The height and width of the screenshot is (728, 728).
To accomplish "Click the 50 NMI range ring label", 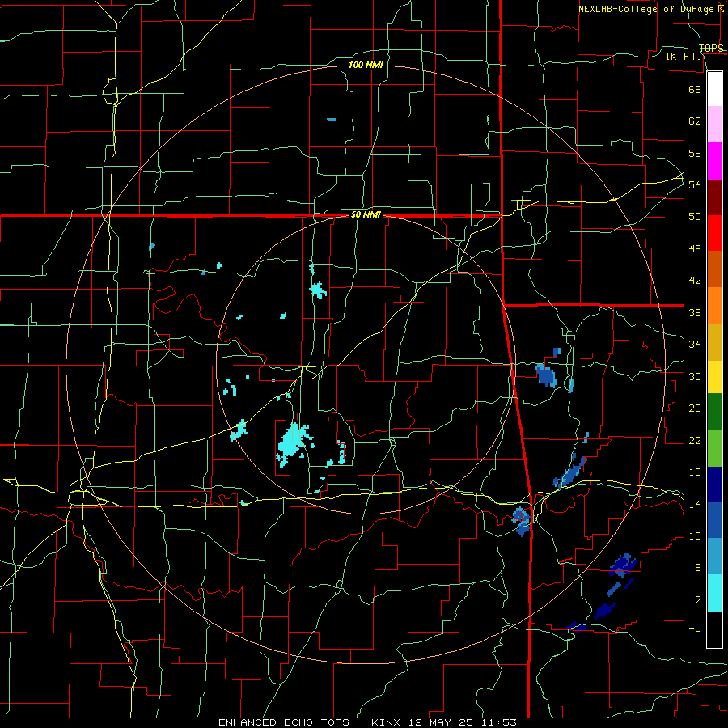I will tap(366, 214).
